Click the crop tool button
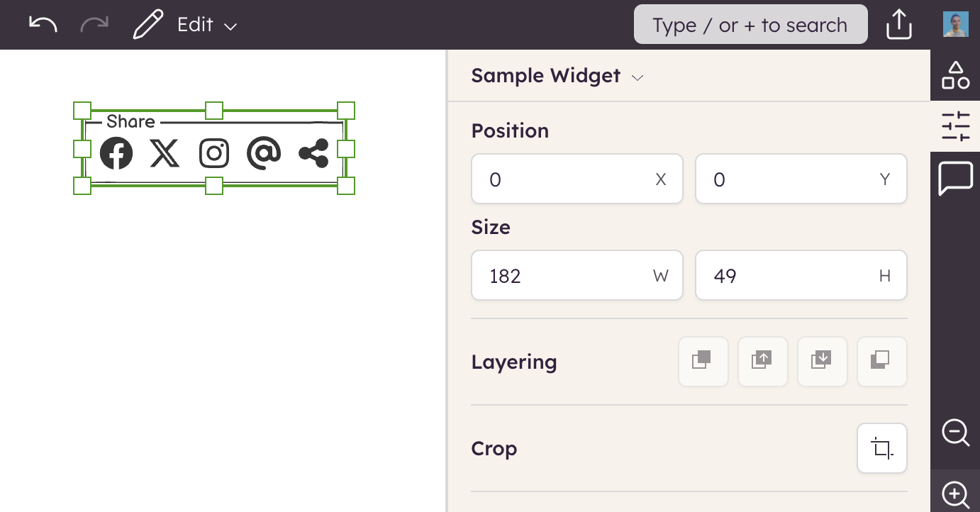This screenshot has height=512, width=980. coord(881,448)
